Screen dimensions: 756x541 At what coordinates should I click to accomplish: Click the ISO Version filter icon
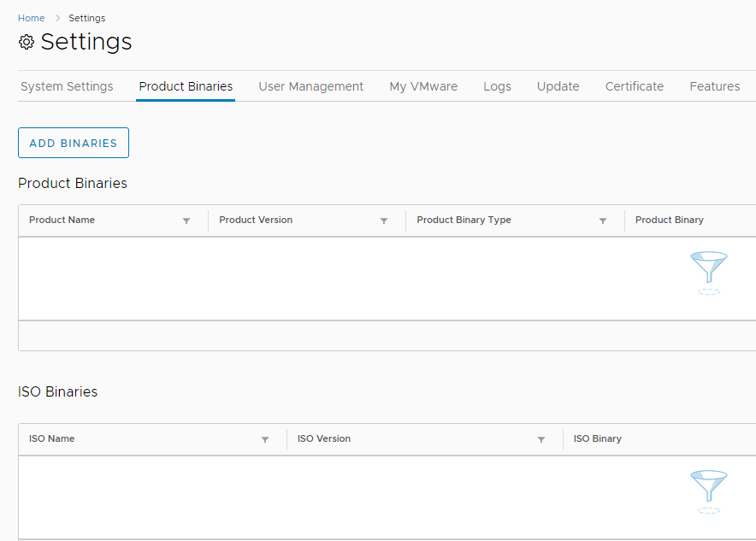click(x=541, y=440)
